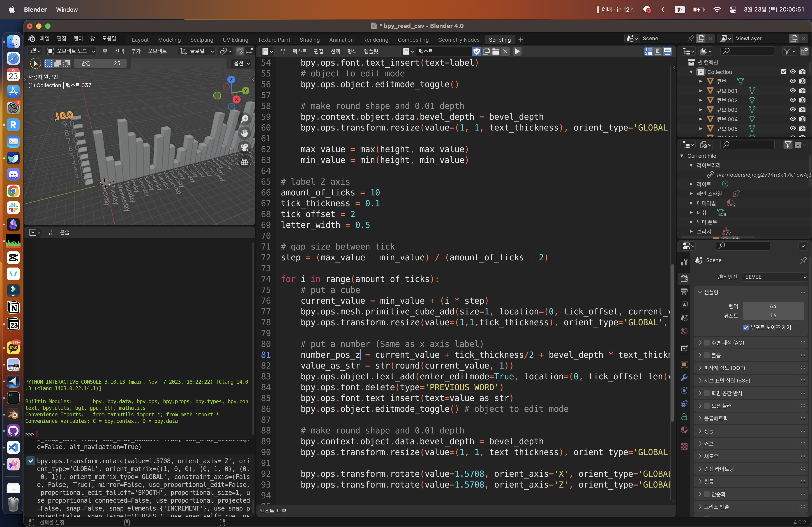Screen dimensions: 812x527
Task: Toggle the fake user shield icon
Action: pyautogui.click(x=477, y=51)
